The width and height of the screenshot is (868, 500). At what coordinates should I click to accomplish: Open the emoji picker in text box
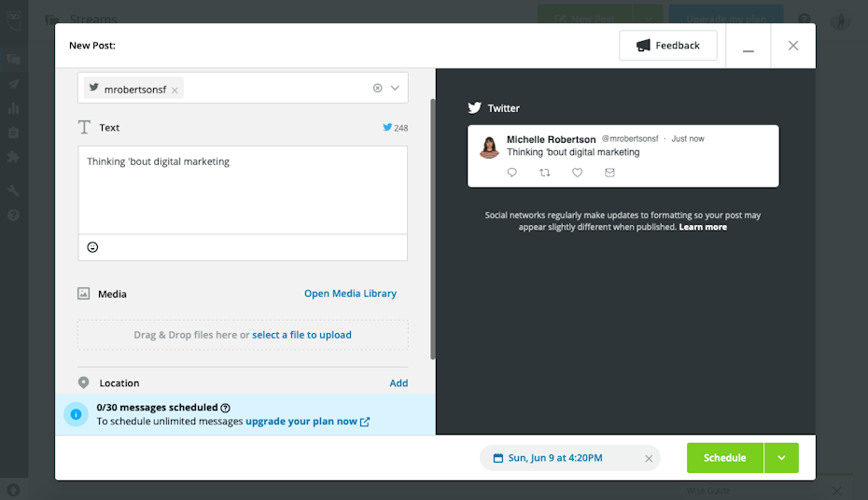(x=92, y=247)
